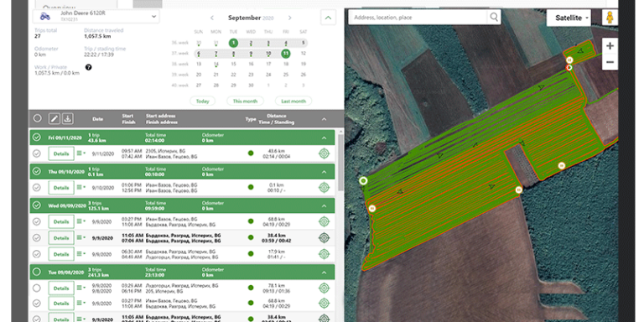Pick September 14 in the calendar

(216, 64)
